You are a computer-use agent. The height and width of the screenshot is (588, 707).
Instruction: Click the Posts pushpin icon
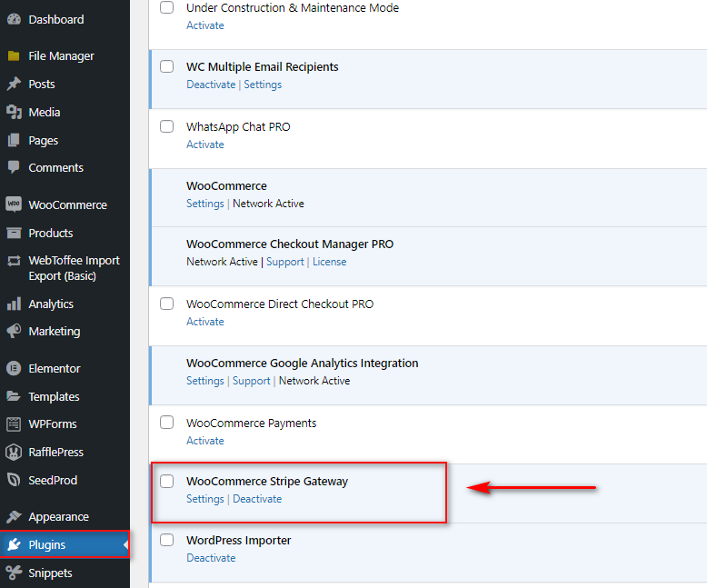[x=14, y=84]
